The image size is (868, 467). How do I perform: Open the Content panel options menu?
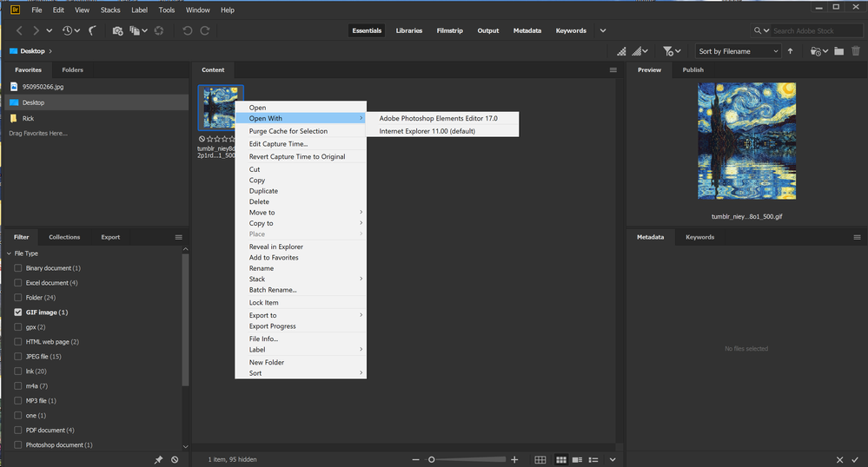pos(613,70)
